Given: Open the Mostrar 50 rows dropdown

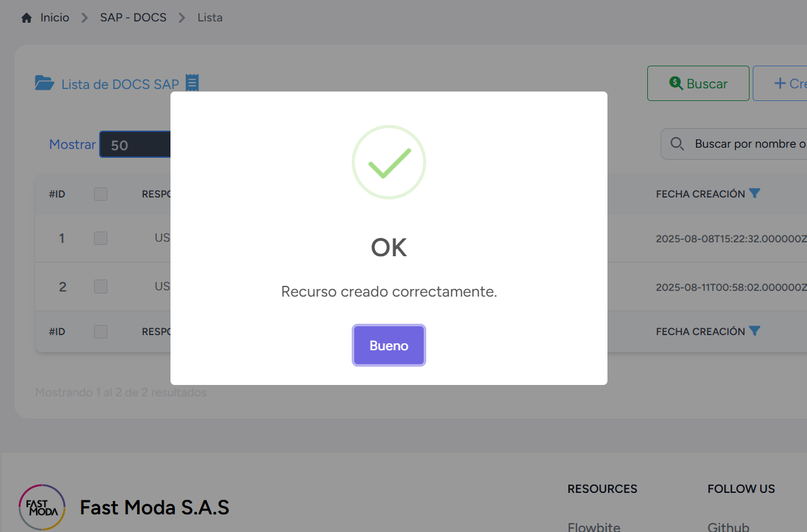Looking at the screenshot, I should [134, 145].
